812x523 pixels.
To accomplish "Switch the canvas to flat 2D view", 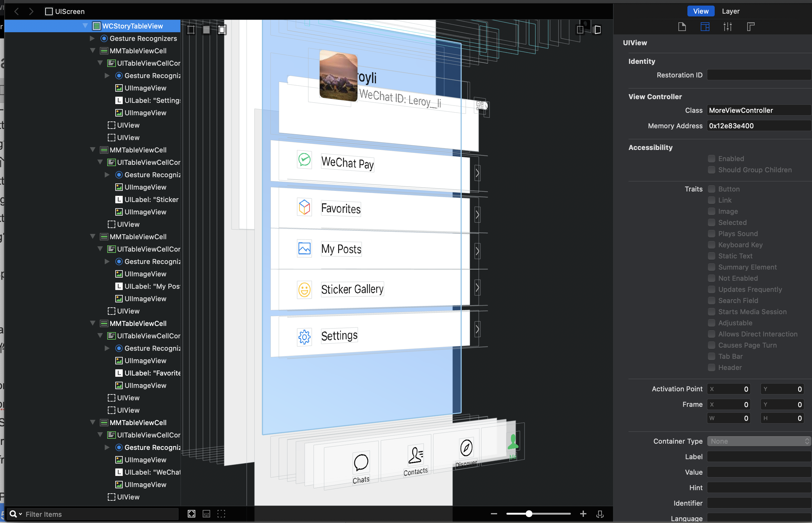I will (x=580, y=30).
